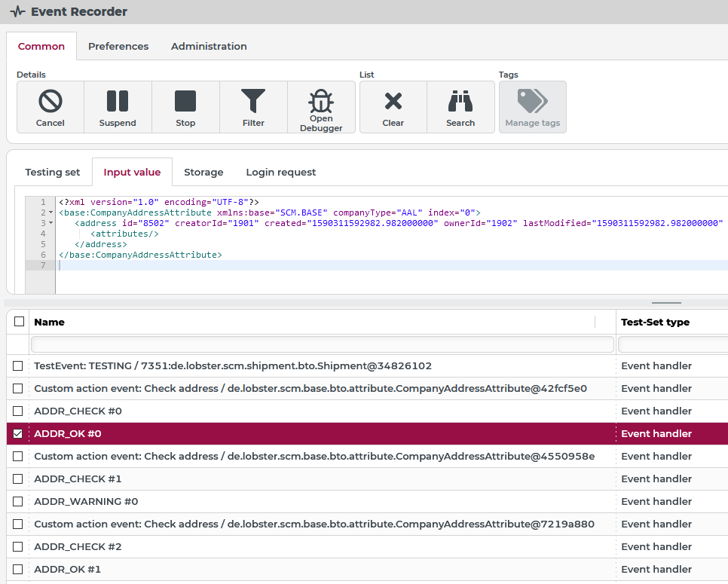Select the Input value tab
Image resolution: width=728 pixels, height=584 pixels.
132,173
